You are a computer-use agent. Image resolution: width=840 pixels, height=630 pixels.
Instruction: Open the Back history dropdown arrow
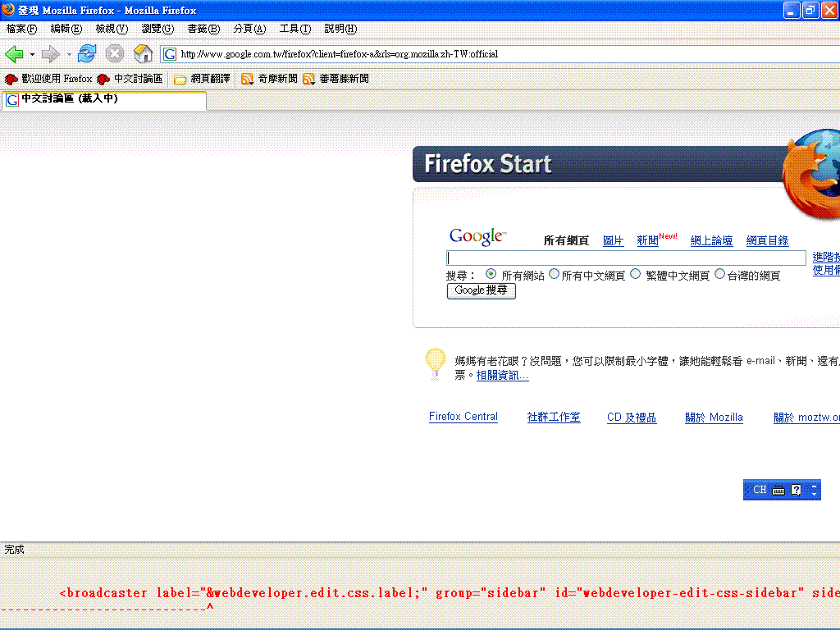pos(33,54)
